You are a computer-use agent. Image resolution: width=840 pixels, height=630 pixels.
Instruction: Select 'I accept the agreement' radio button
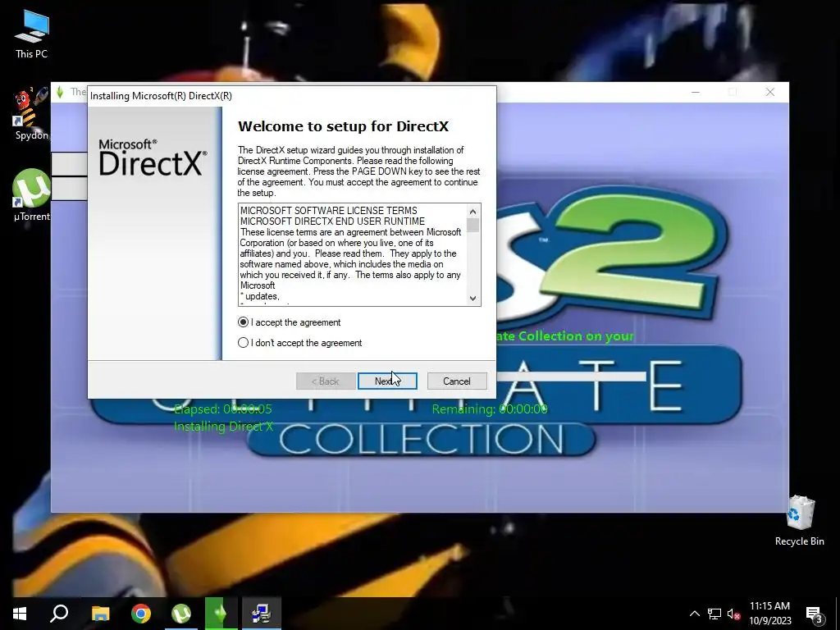[243, 322]
